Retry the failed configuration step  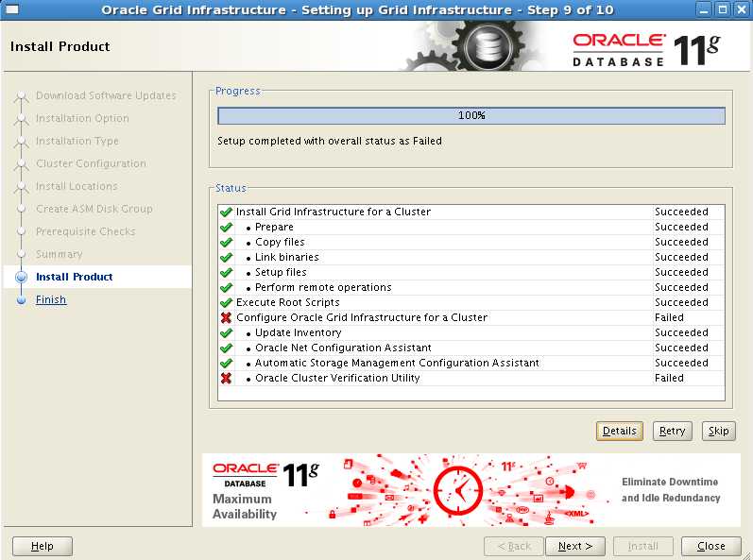pos(673,431)
